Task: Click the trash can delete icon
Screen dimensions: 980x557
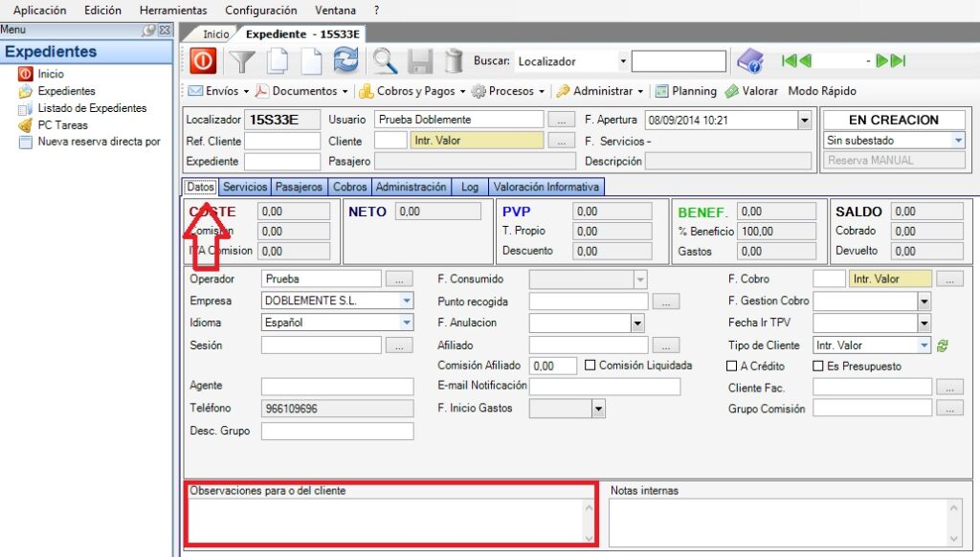Action: click(x=454, y=61)
